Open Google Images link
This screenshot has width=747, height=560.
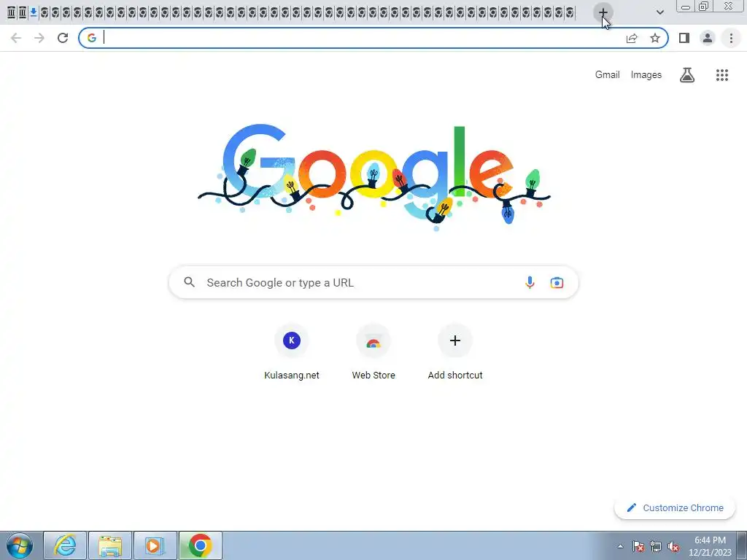click(x=646, y=75)
